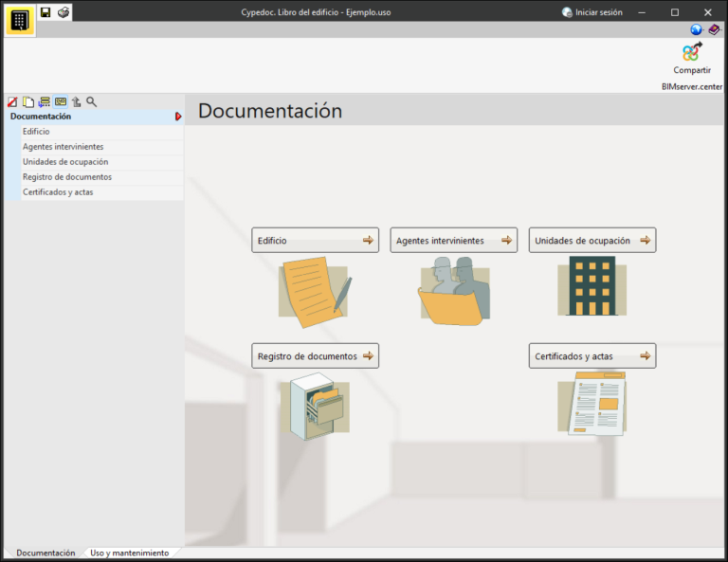Click the save diskette icon
Image resolution: width=728 pixels, height=562 pixels.
point(45,12)
